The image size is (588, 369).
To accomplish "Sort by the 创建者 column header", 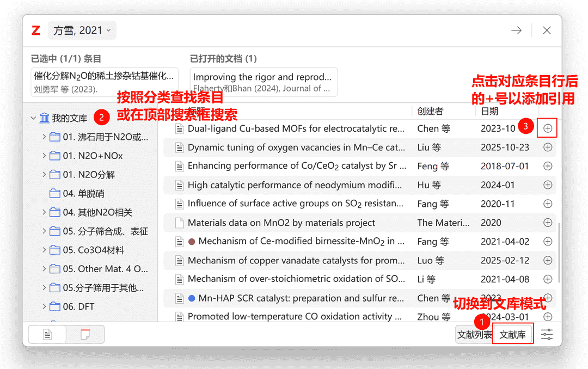I will point(430,112).
